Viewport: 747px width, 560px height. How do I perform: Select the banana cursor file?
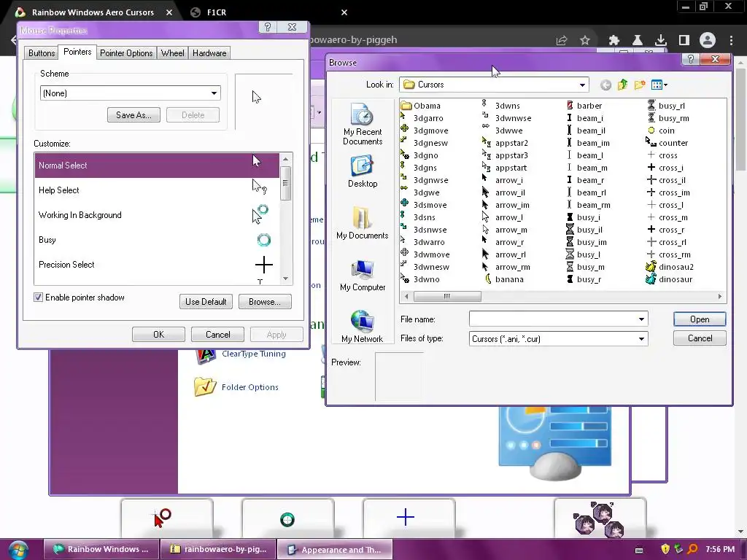coord(504,279)
